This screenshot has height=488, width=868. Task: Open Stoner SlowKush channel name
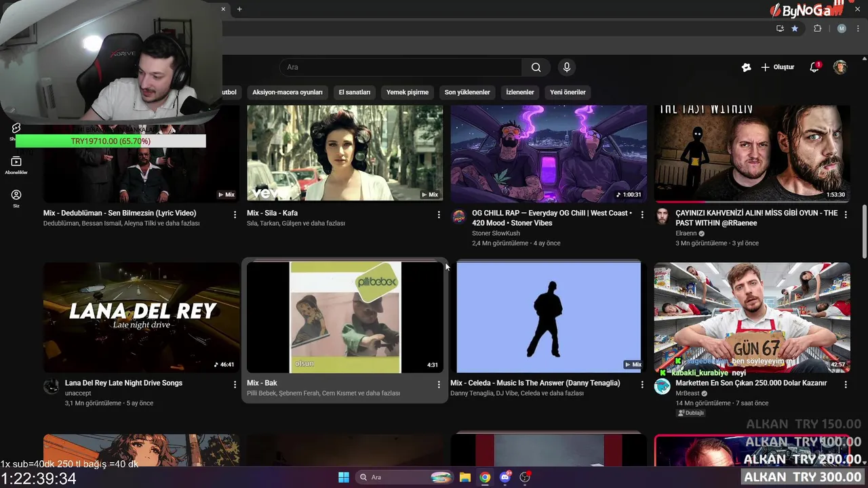click(496, 233)
